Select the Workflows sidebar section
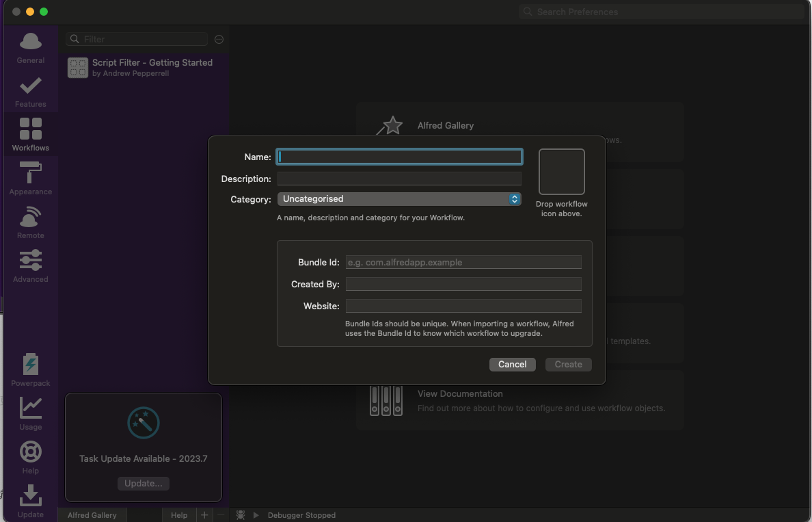The height and width of the screenshot is (522, 812). pyautogui.click(x=31, y=135)
